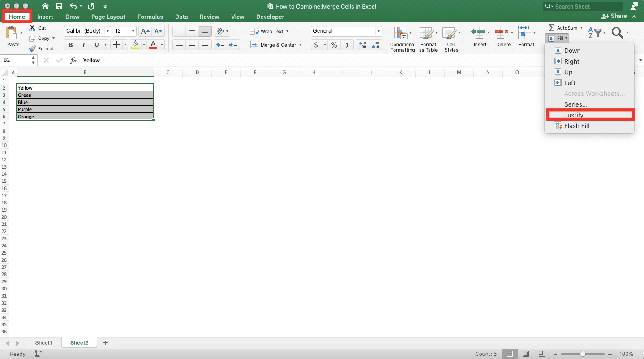The image size is (644, 359).
Task: Undo the last action
Action: click(73, 6)
